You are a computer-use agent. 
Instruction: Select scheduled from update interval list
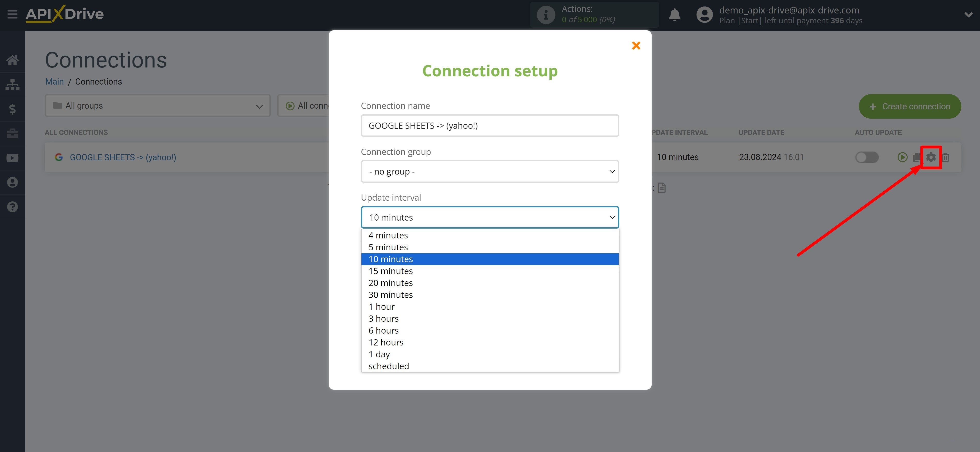[388, 366]
